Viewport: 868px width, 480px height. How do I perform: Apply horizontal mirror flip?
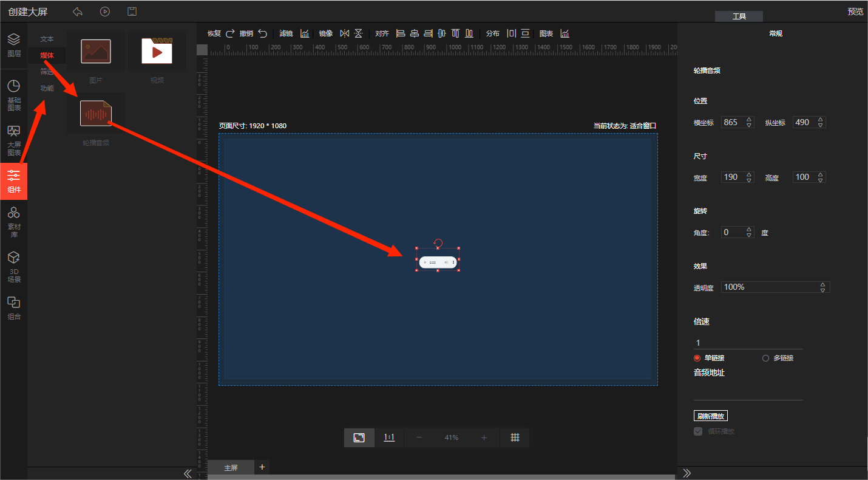(345, 33)
